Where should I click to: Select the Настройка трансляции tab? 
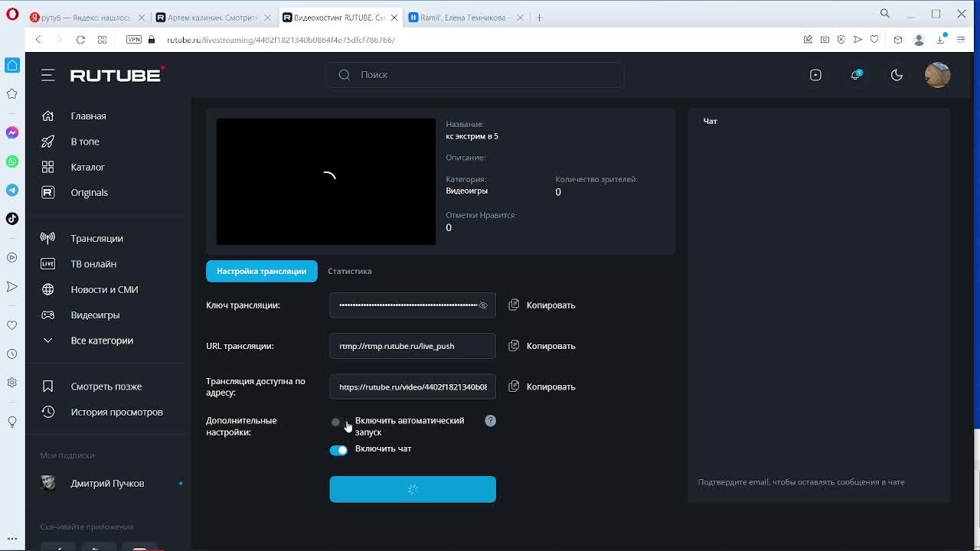(x=262, y=271)
